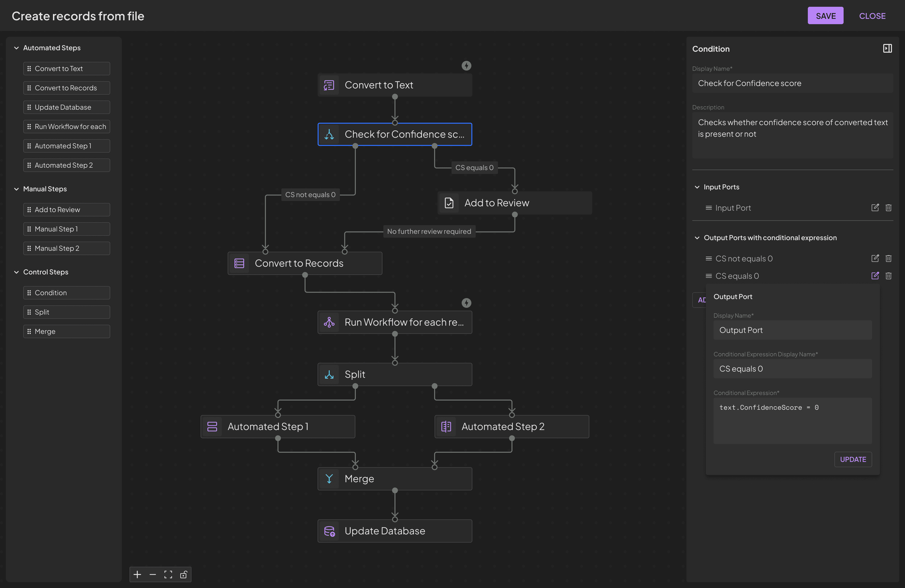Delete Input Port using its trash icon

(889, 208)
